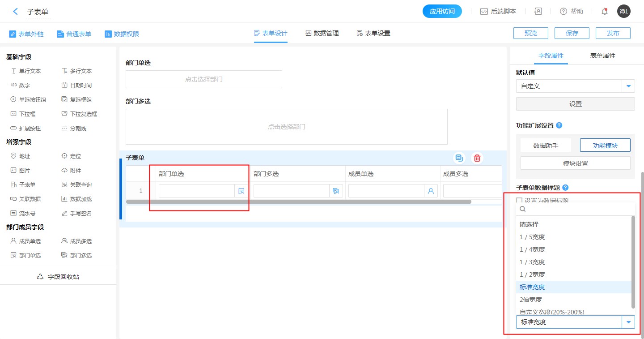The height and width of the screenshot is (339, 644).
Task: Choose 1 / 3宽度 from width list
Action: tap(532, 262)
